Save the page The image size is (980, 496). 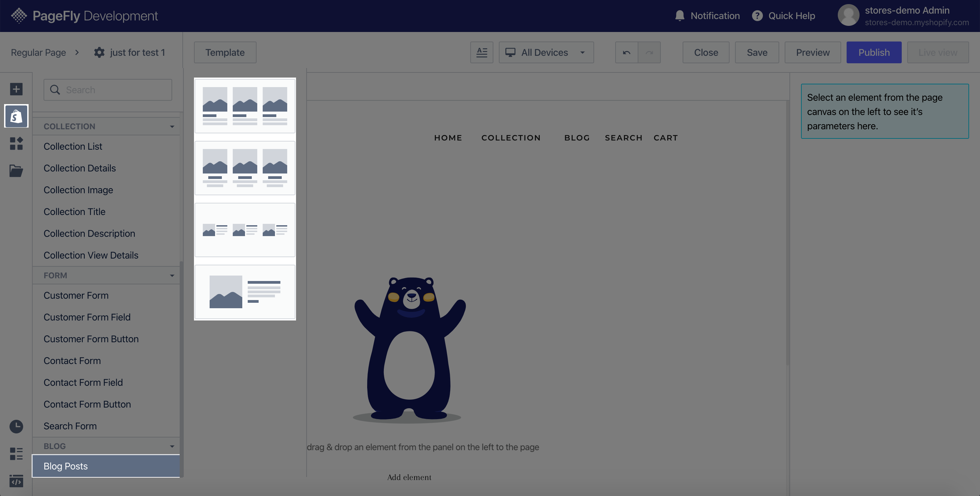coord(757,52)
